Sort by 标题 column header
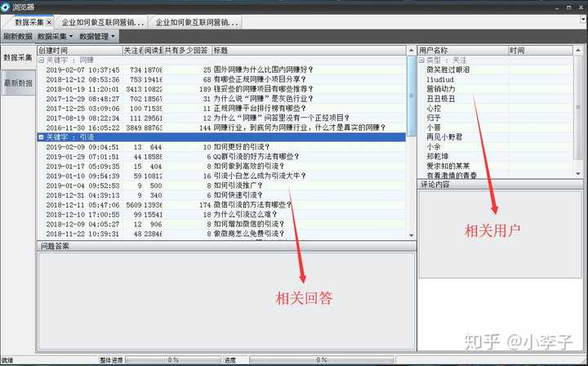This screenshot has width=588, height=366. (309, 51)
